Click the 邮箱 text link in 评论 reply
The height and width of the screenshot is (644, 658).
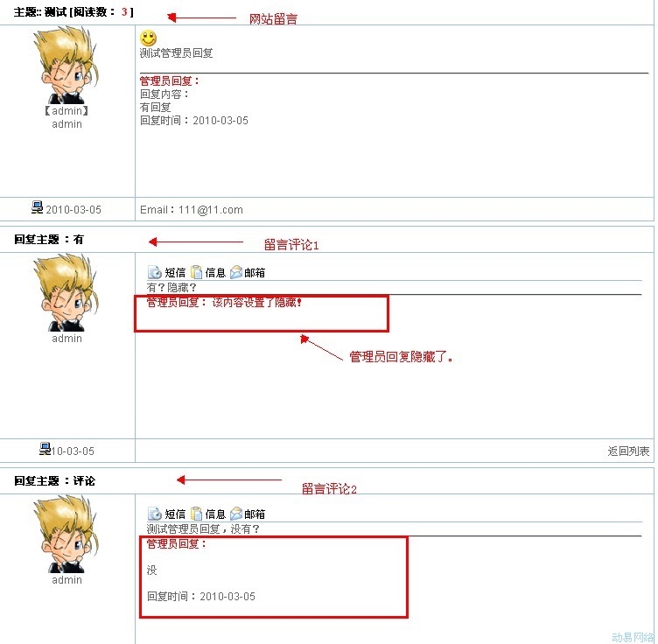255,514
